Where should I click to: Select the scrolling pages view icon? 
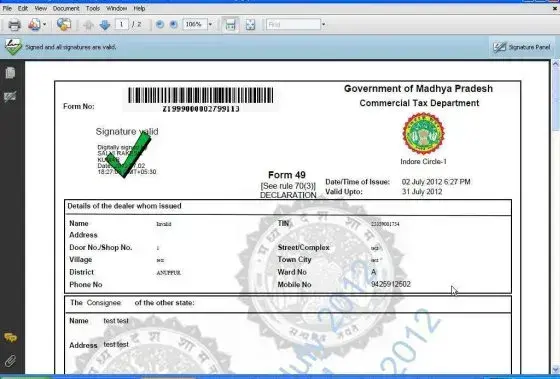point(230,24)
